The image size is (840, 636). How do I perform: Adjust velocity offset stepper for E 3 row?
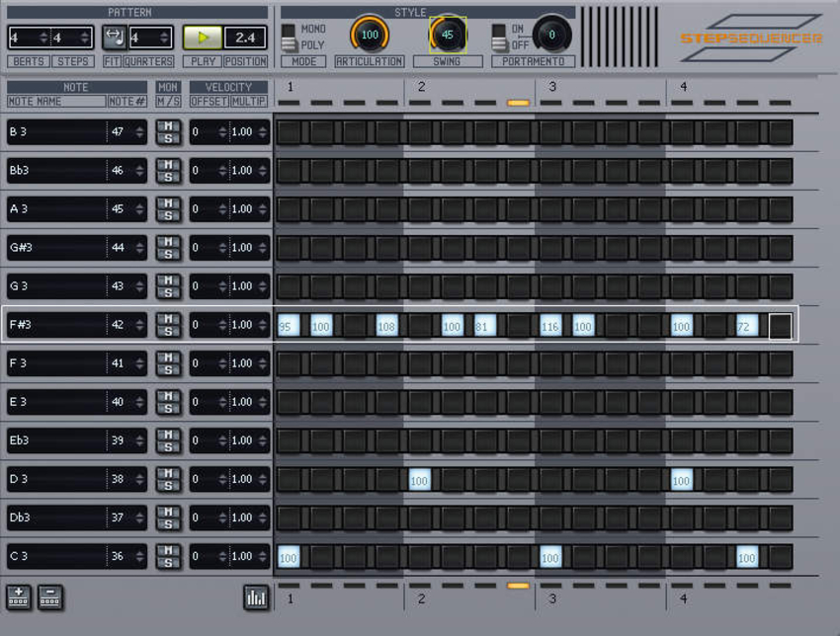click(x=222, y=402)
